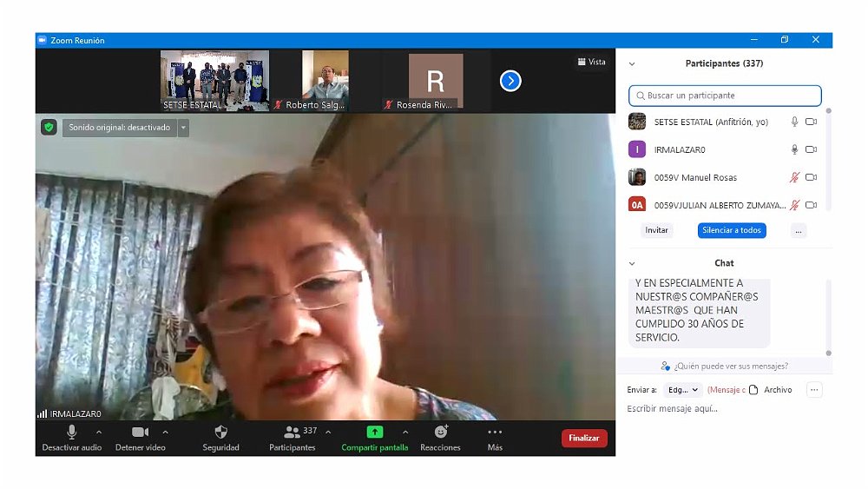The height and width of the screenshot is (489, 868).
Task: Select IRMALAZAR0 in participants list
Action: pyautogui.click(x=679, y=149)
